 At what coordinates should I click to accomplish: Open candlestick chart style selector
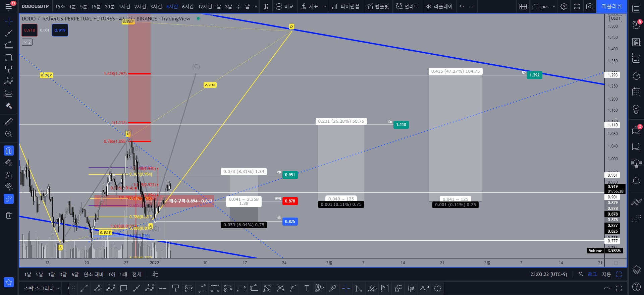tap(266, 6)
